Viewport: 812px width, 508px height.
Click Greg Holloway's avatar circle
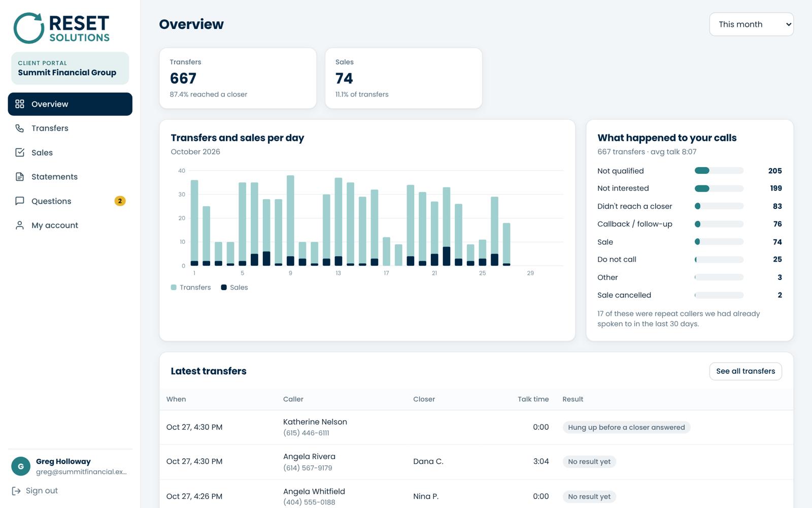[21, 466]
